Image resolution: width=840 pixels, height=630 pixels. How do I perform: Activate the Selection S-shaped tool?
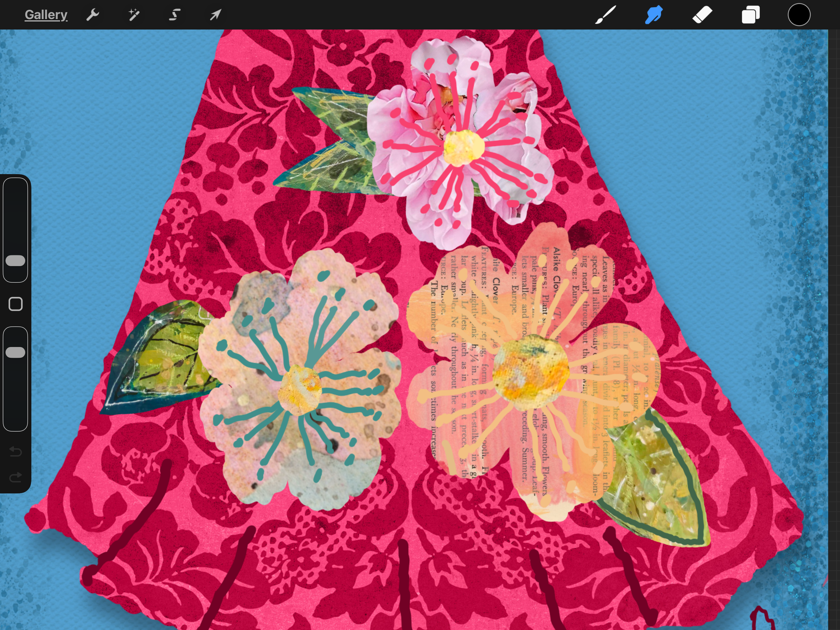pos(174,15)
